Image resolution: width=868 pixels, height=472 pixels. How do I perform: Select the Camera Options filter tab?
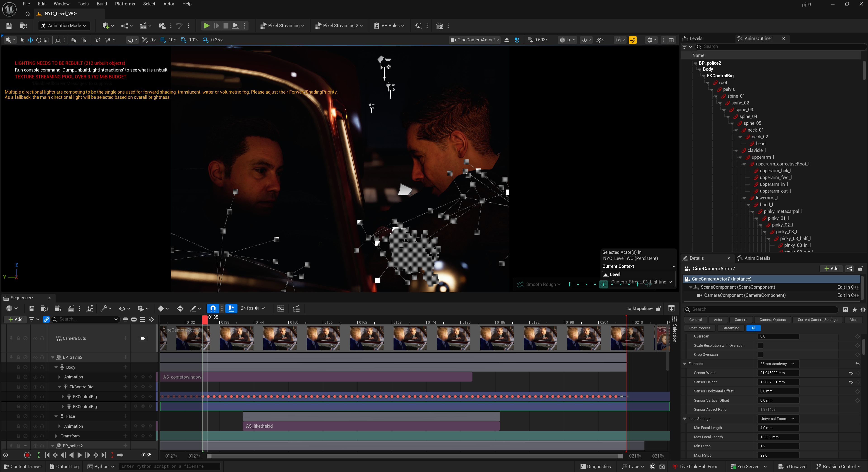[772, 320]
